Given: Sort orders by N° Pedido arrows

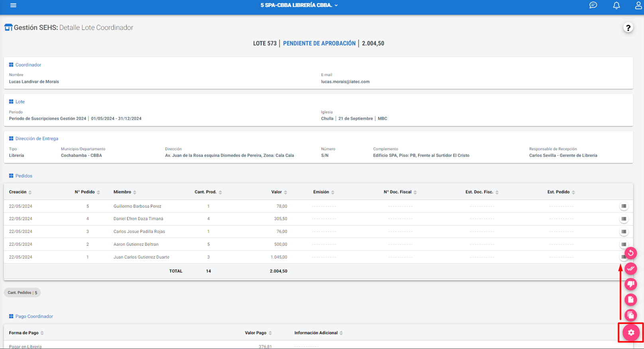Looking at the screenshot, I should (98, 192).
